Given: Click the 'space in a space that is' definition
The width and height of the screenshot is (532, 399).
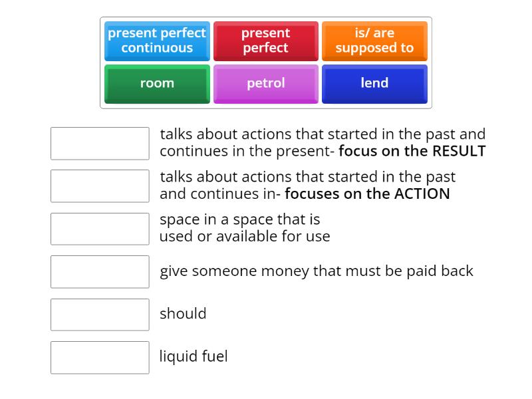Looking at the screenshot, I should 239,219.
